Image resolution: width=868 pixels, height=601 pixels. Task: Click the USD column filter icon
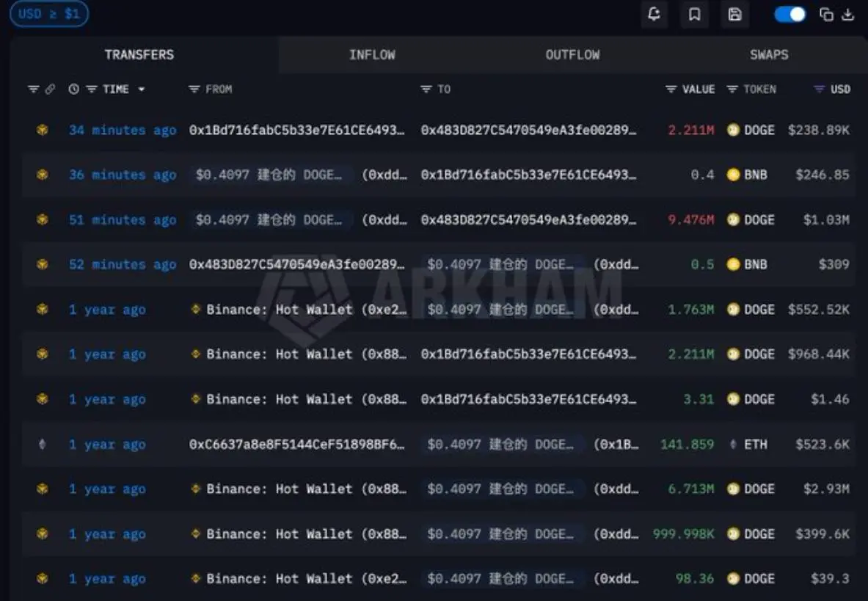(x=820, y=89)
